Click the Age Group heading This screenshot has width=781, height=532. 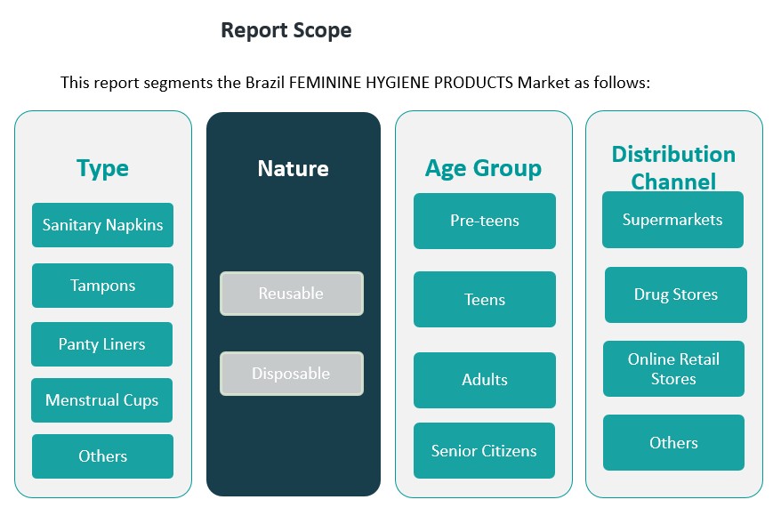483,168
